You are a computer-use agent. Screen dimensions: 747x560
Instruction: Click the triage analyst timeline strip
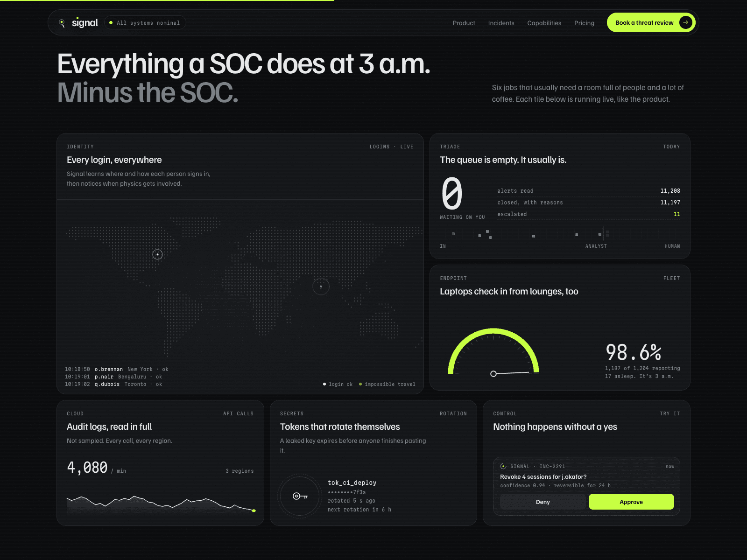point(560,234)
